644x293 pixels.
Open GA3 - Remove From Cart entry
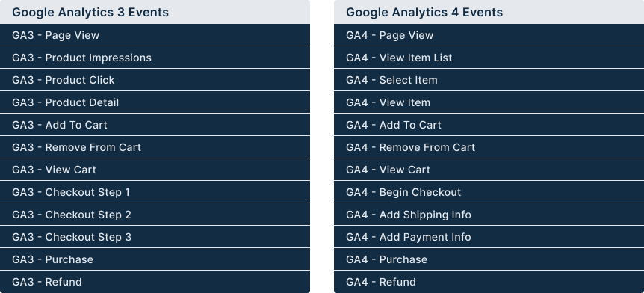(x=155, y=147)
